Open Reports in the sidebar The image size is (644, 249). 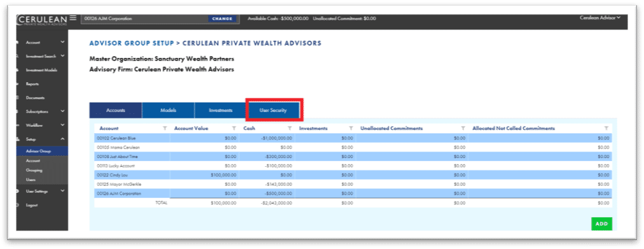click(x=32, y=84)
